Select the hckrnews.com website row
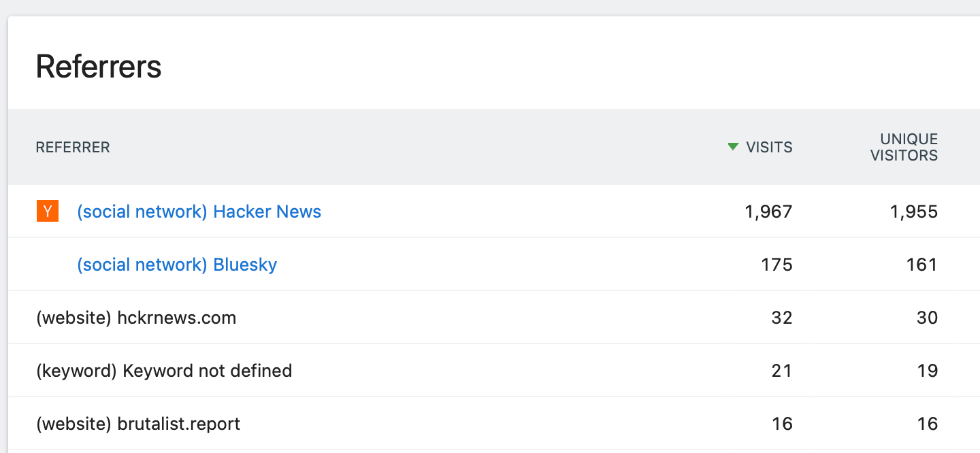Screen dimensions: 980x453 pos(136,318)
